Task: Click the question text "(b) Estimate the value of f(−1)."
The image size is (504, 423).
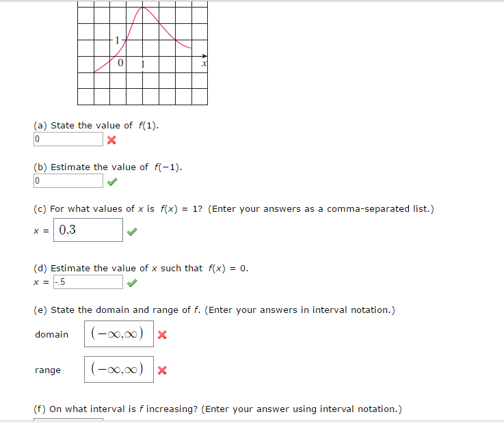Action: 108,167
